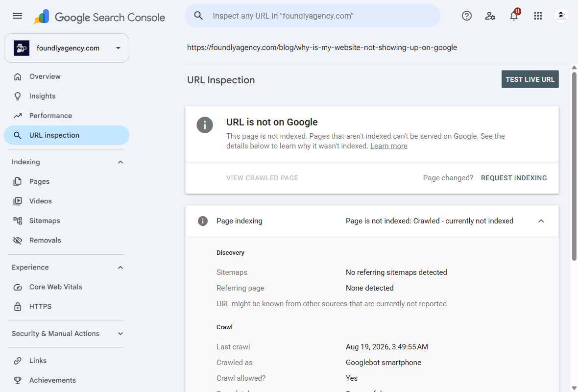Click 'Googlebot smartphone' value

(x=384, y=363)
